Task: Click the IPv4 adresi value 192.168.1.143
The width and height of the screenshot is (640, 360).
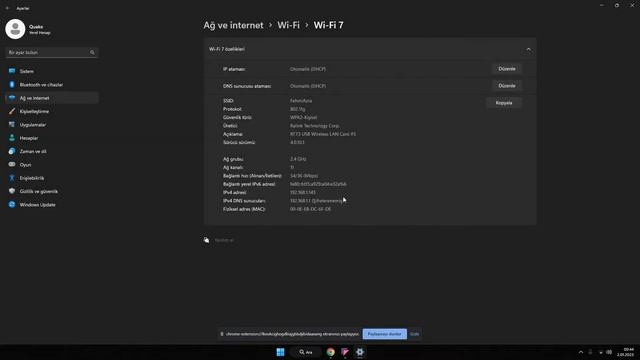Action: click(302, 192)
